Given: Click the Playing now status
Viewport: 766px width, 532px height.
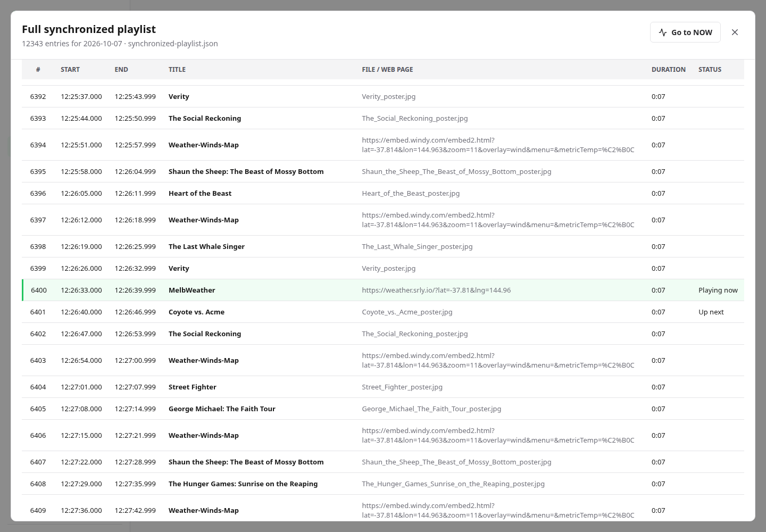Looking at the screenshot, I should click(x=718, y=290).
